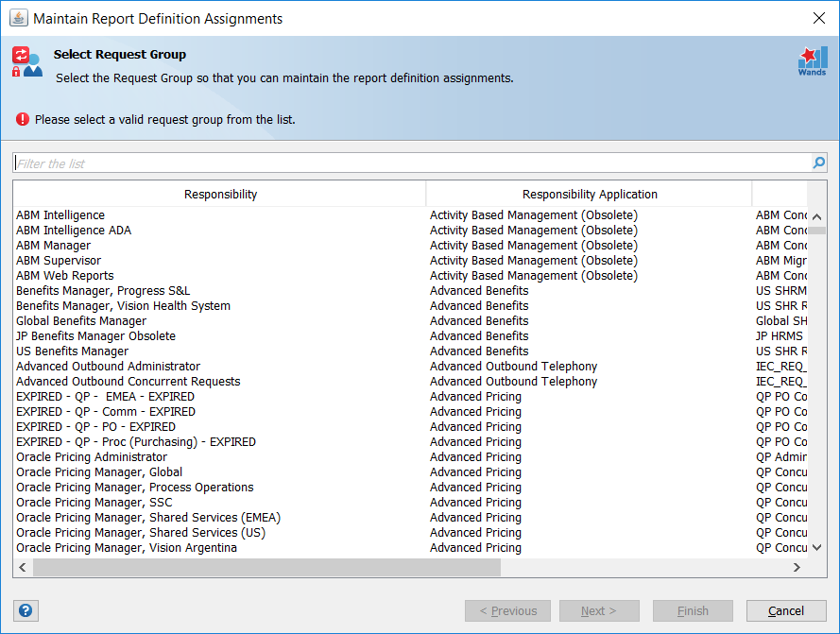Open the Help question mark button

(x=26, y=610)
